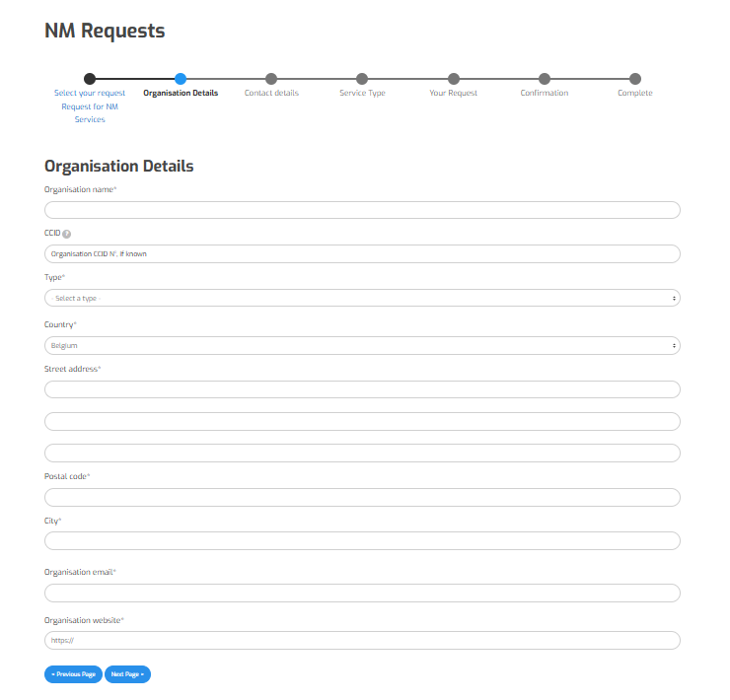The image size is (730, 700).
Task: Click the Request for NM Services link
Action: (90, 113)
